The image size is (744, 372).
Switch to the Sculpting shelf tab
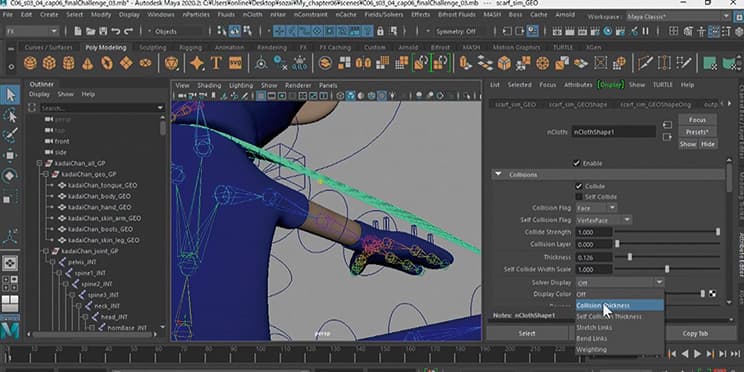click(x=152, y=47)
